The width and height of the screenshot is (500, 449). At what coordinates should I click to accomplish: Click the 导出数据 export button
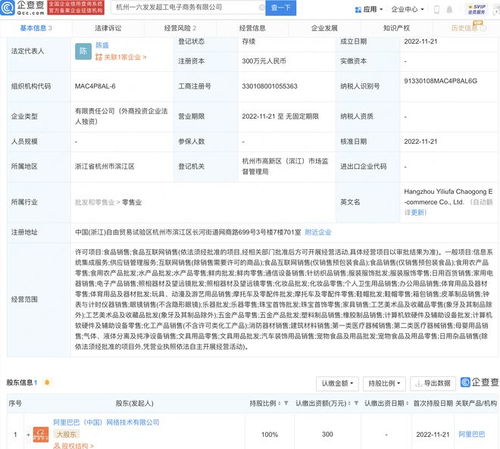(x=433, y=383)
